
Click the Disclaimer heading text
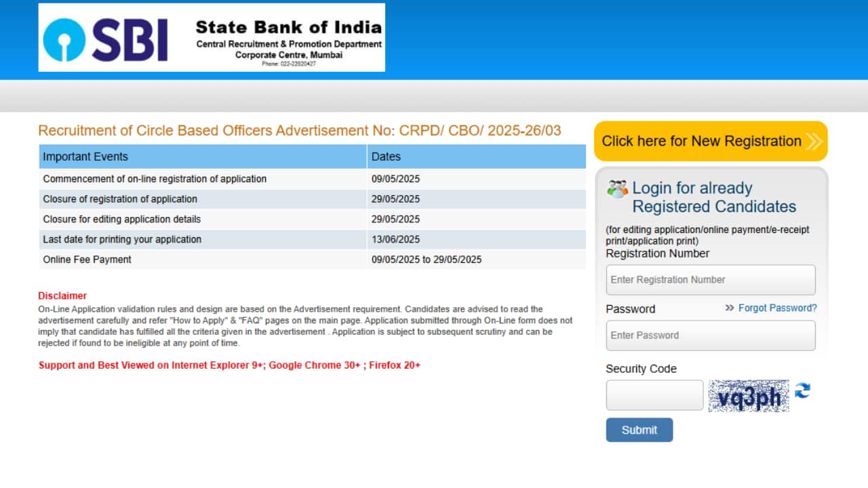coord(62,296)
